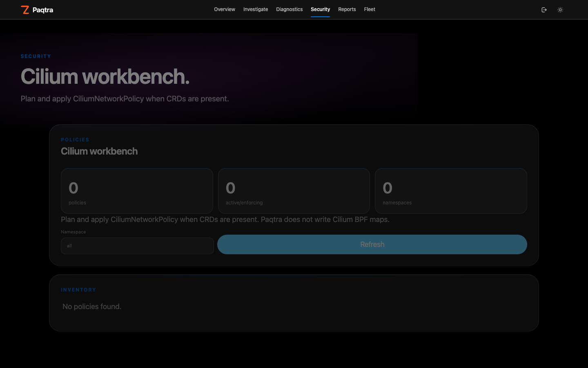This screenshot has width=588, height=368.
Task: Click the POLICIES label
Action: tap(75, 140)
